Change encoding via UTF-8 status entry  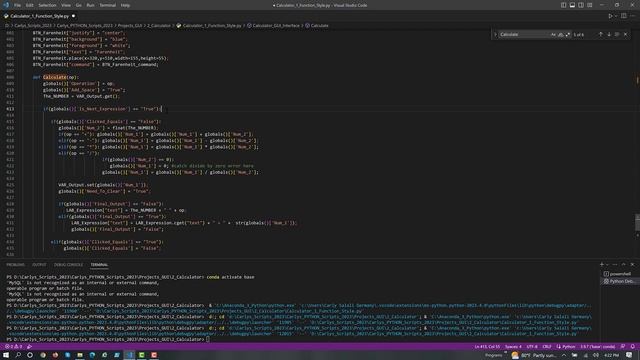532,347
